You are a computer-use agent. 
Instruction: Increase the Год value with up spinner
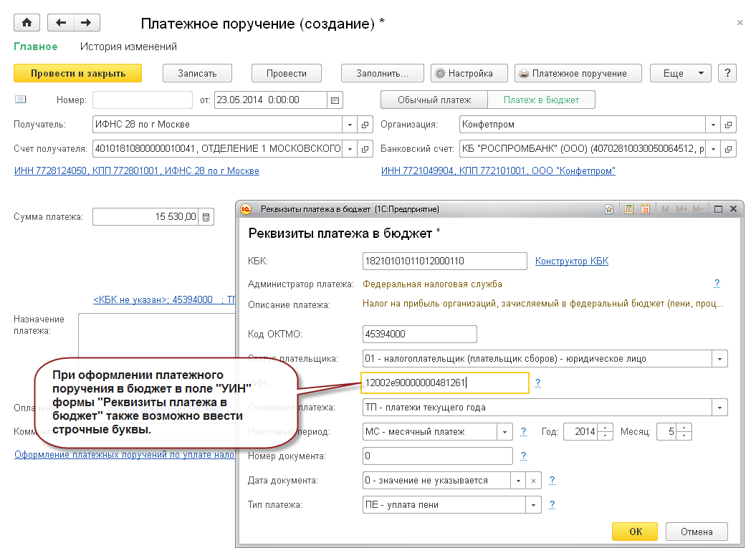[x=606, y=428]
